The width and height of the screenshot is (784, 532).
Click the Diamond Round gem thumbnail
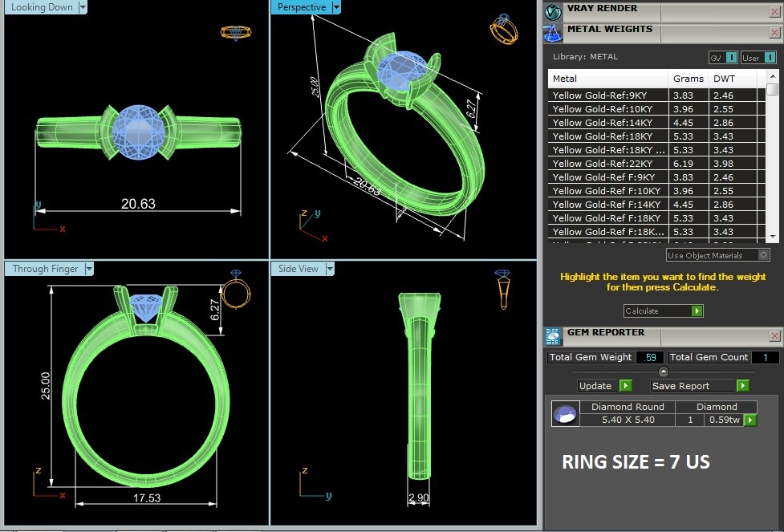[x=565, y=414]
